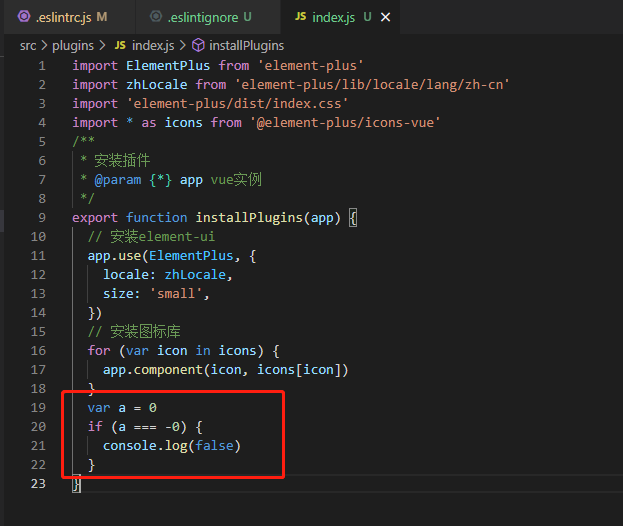This screenshot has height=526, width=623.
Task: Click app.use on line 11
Action: click(114, 256)
